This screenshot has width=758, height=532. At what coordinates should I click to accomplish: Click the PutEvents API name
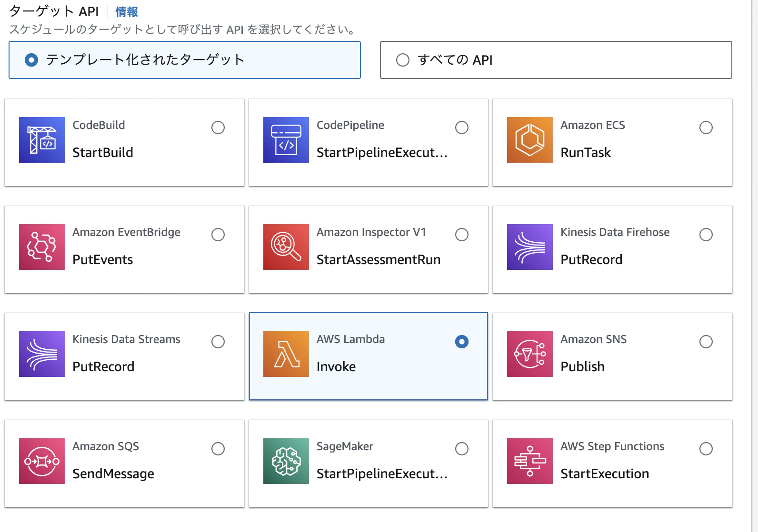tap(103, 259)
